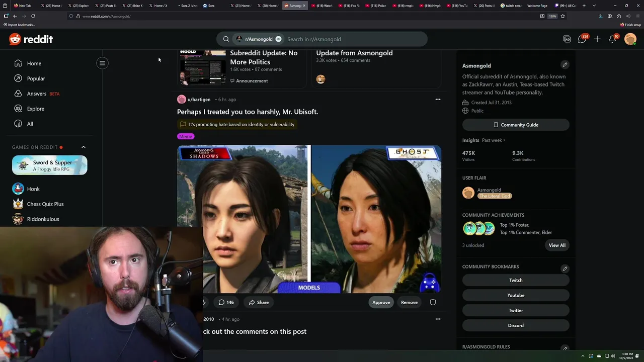Image resolution: width=644 pixels, height=362 pixels.
Task: Open Import bookmarks toolbar item
Action: coord(19,25)
